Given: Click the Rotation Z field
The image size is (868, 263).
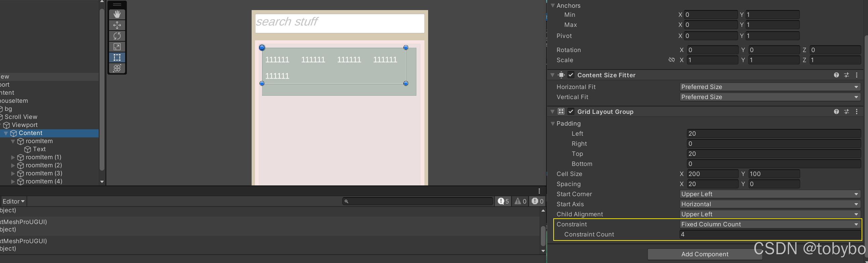Looking at the screenshot, I should click(x=835, y=50).
